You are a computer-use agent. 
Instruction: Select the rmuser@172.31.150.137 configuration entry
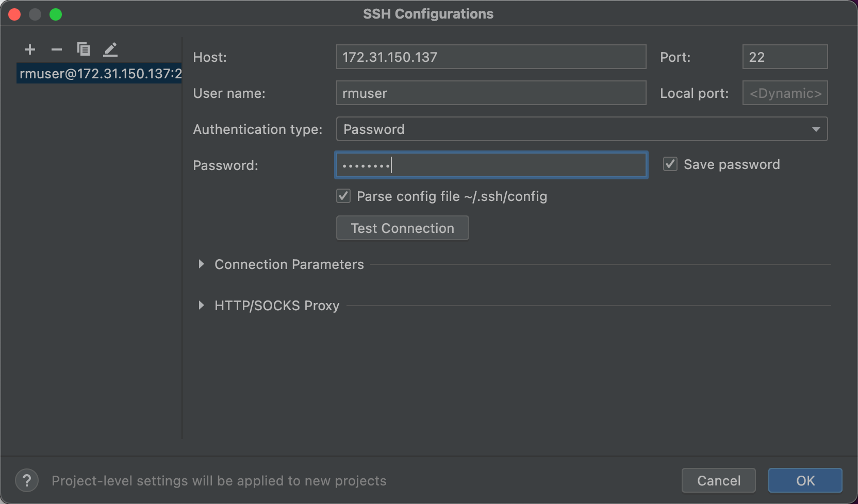pos(99,73)
